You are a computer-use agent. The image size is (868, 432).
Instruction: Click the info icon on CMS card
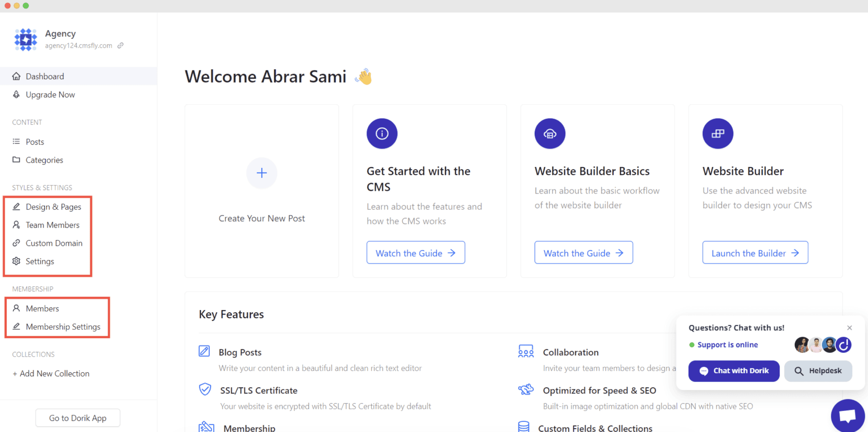[x=382, y=134]
